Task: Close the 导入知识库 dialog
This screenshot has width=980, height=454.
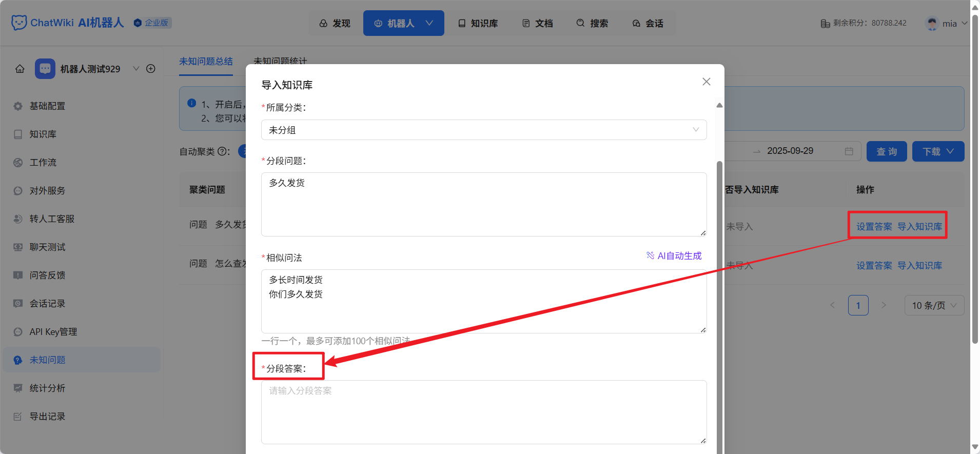Action: (x=707, y=82)
